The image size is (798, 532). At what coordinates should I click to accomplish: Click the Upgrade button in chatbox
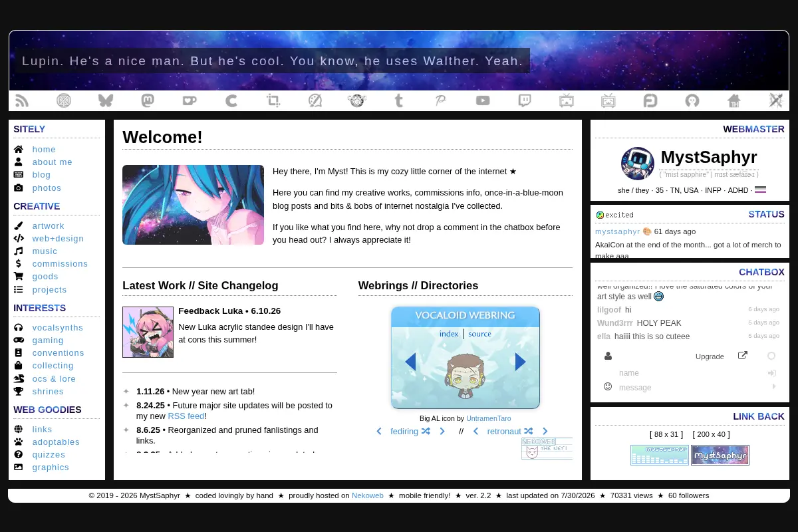click(710, 356)
